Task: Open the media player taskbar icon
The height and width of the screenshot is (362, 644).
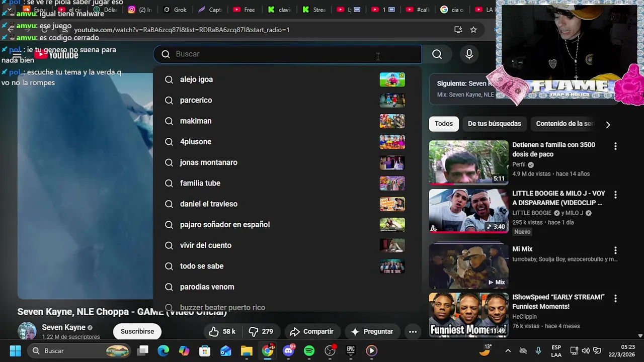Action: click(371, 350)
